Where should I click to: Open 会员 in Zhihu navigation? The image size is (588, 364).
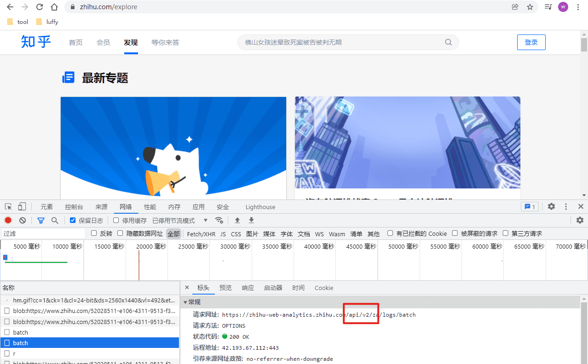[x=103, y=42]
